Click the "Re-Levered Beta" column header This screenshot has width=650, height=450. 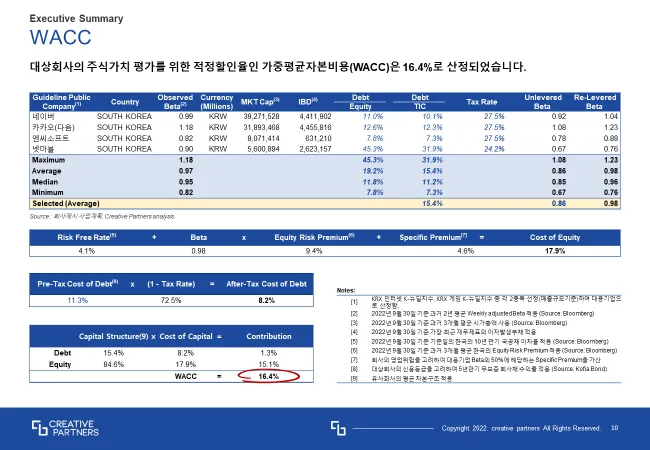pyautogui.click(x=594, y=102)
